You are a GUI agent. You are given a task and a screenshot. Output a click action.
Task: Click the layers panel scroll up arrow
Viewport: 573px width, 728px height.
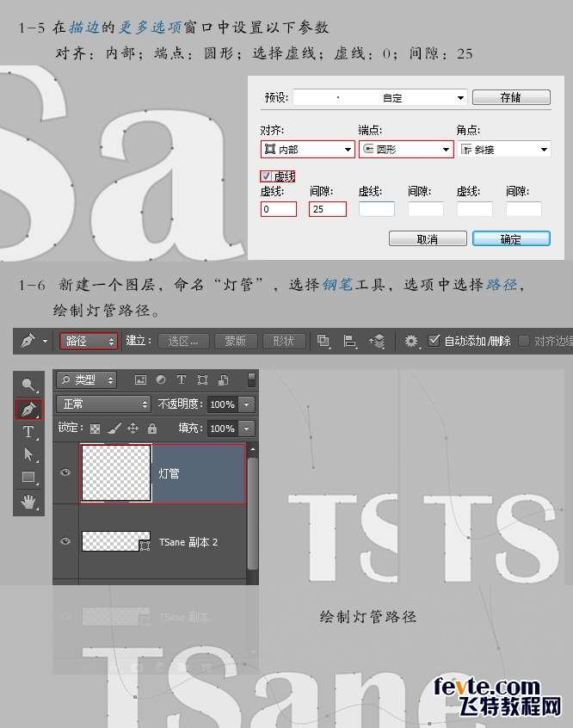(x=253, y=449)
